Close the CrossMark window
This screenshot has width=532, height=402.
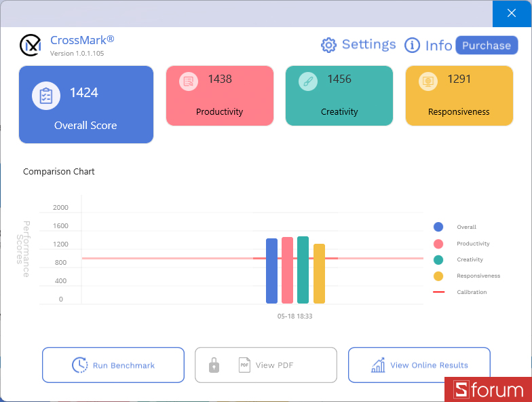coord(512,14)
